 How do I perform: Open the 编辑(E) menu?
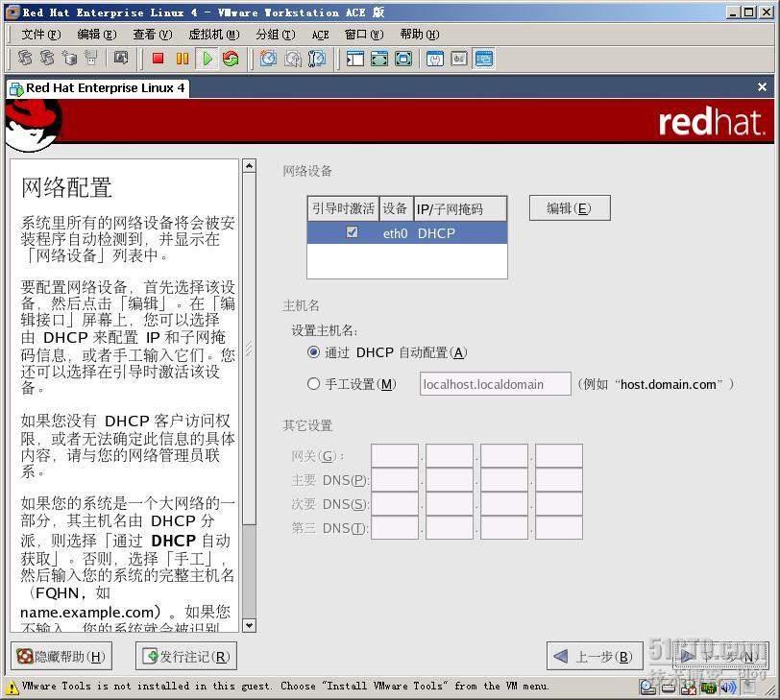point(97,35)
